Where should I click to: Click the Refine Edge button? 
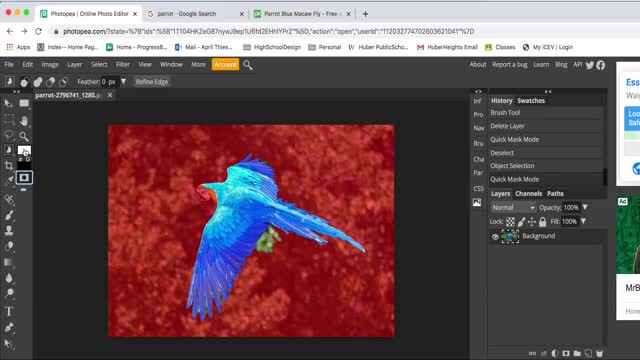pos(152,82)
